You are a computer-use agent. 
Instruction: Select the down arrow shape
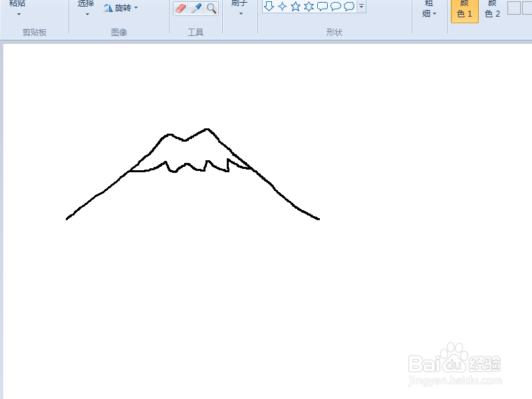pyautogui.click(x=269, y=7)
